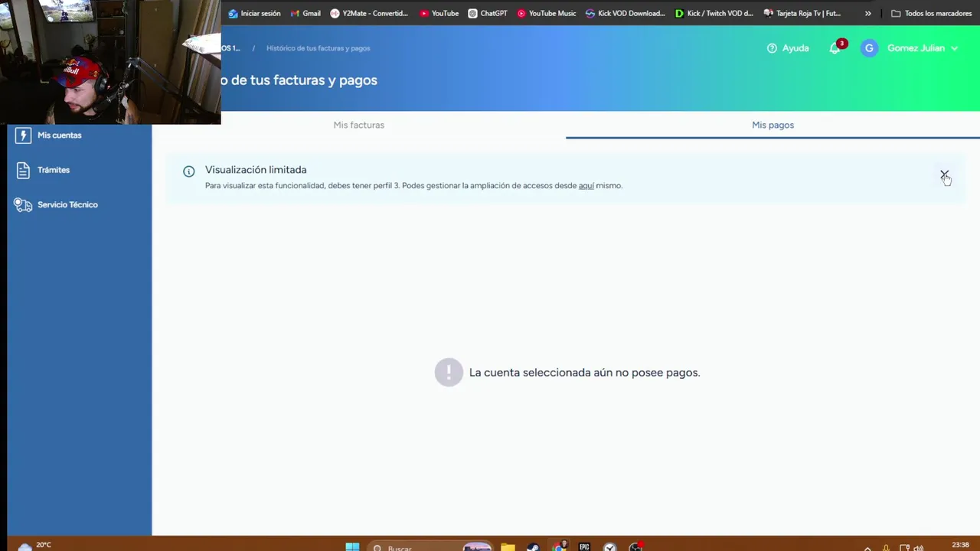Open the Kick VOD Downloader bookmark
The image size is (980, 551).
(x=626, y=13)
